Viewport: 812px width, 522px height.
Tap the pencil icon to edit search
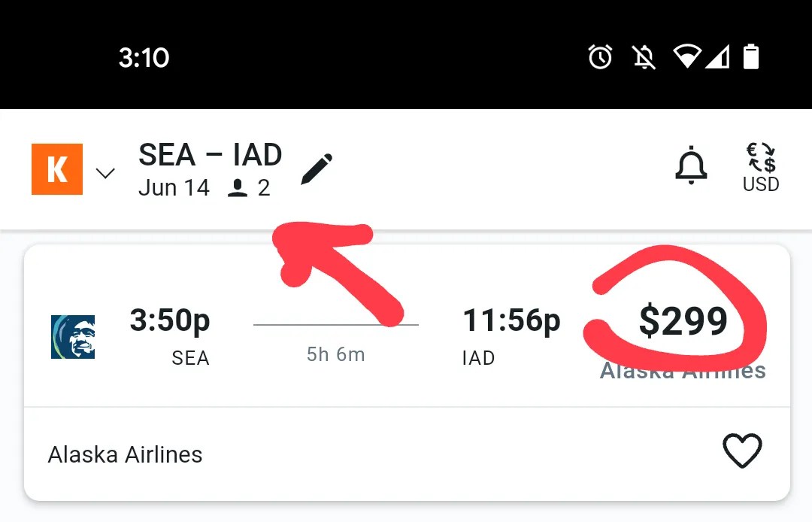pyautogui.click(x=317, y=168)
